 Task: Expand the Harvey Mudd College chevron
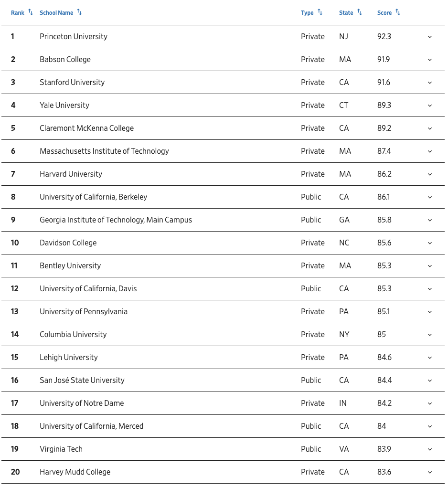(430, 472)
